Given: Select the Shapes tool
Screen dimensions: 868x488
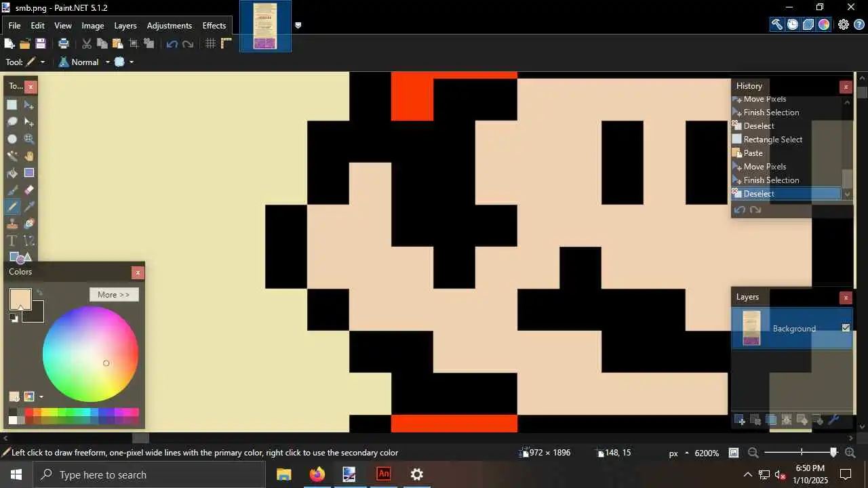Looking at the screenshot, I should click(20, 257).
